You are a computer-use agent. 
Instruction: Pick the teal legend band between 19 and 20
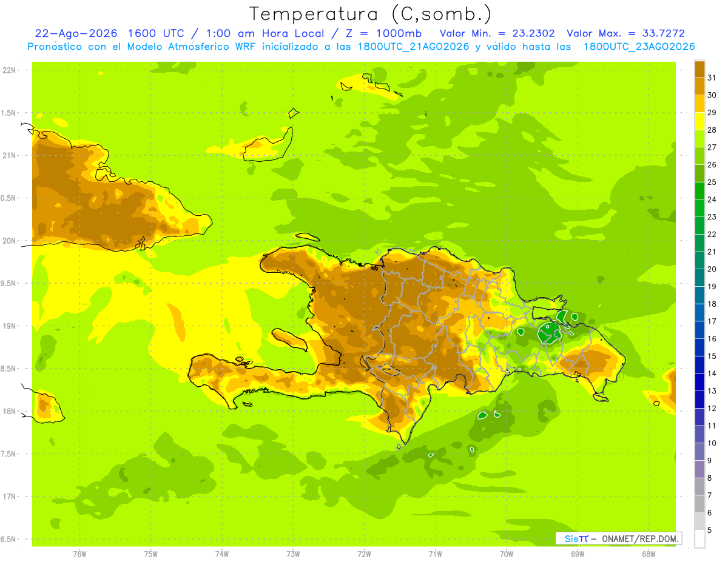click(699, 278)
